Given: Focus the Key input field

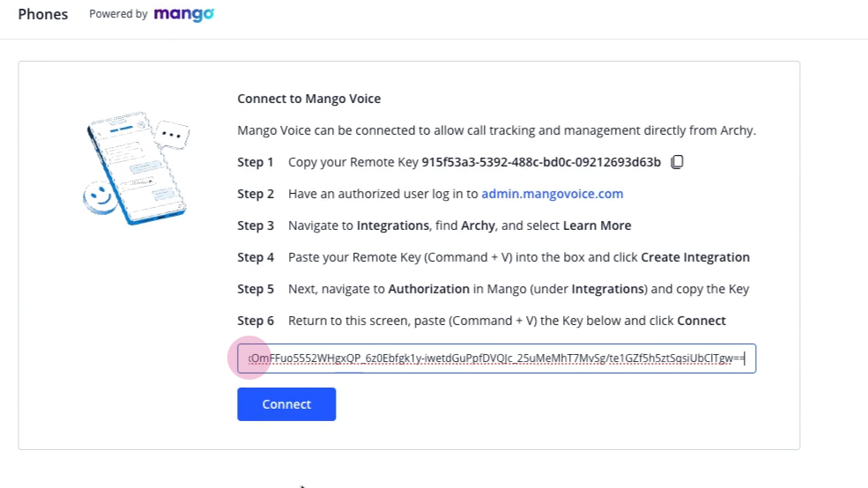Looking at the screenshot, I should point(496,359).
